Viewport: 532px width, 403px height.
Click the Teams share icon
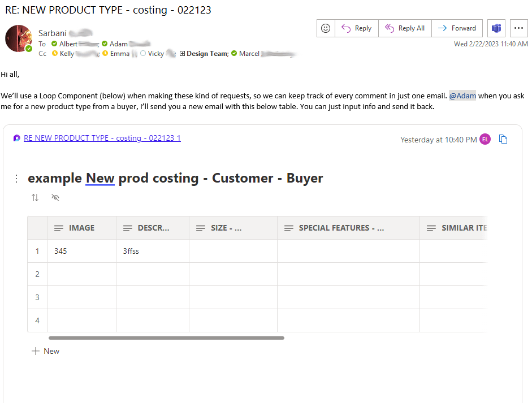[496, 28]
